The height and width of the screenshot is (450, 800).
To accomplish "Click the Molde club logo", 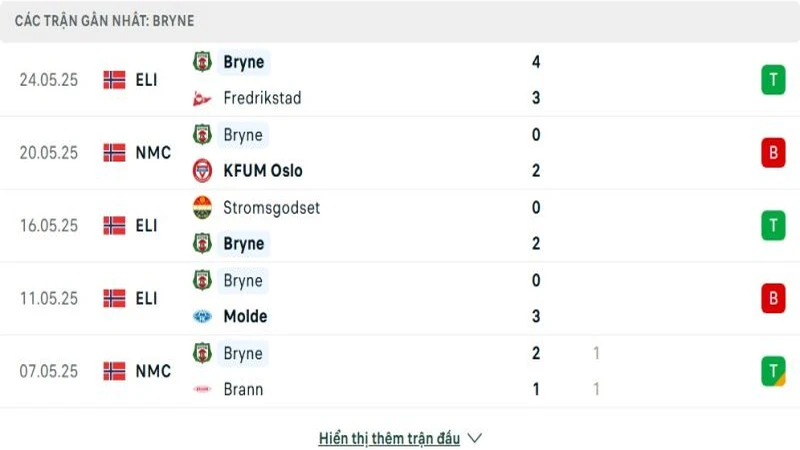I will tap(202, 317).
